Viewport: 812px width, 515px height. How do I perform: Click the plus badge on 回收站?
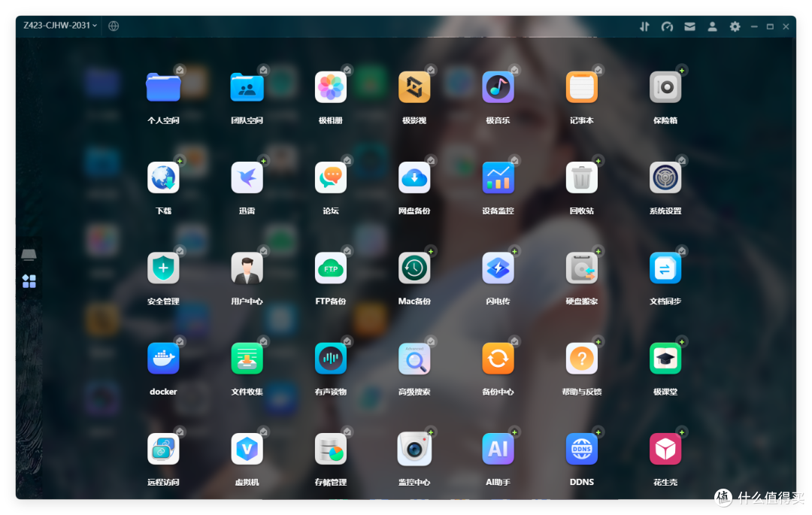(x=598, y=161)
